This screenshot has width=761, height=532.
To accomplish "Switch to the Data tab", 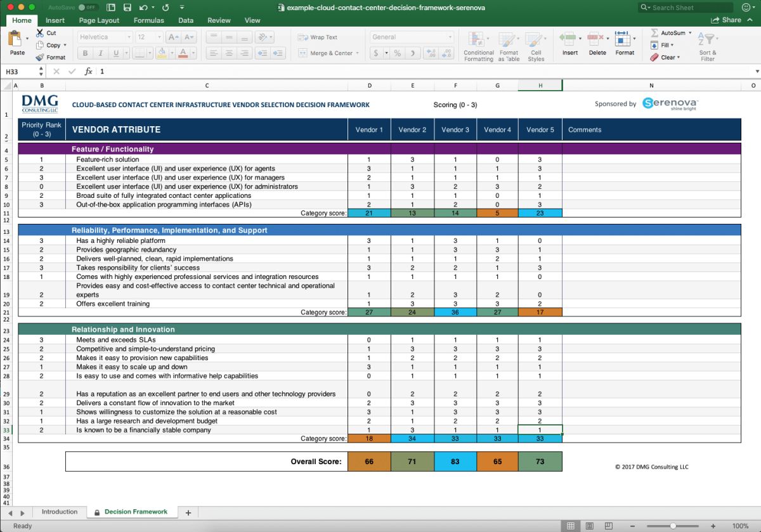I will pos(186,20).
